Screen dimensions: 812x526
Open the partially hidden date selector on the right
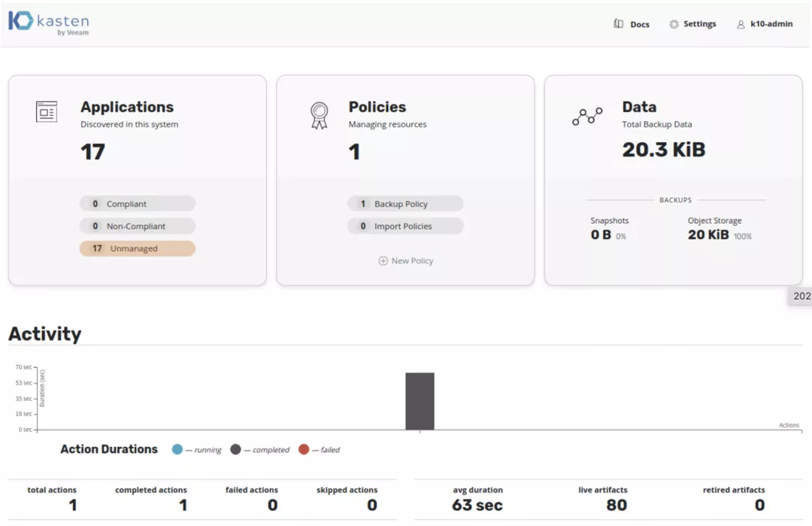coord(801,296)
